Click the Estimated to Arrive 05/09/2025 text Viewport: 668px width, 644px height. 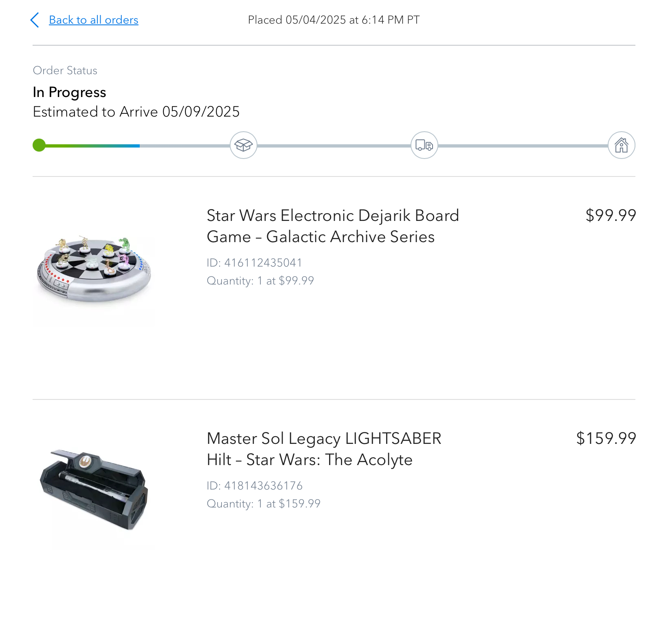coord(136,112)
